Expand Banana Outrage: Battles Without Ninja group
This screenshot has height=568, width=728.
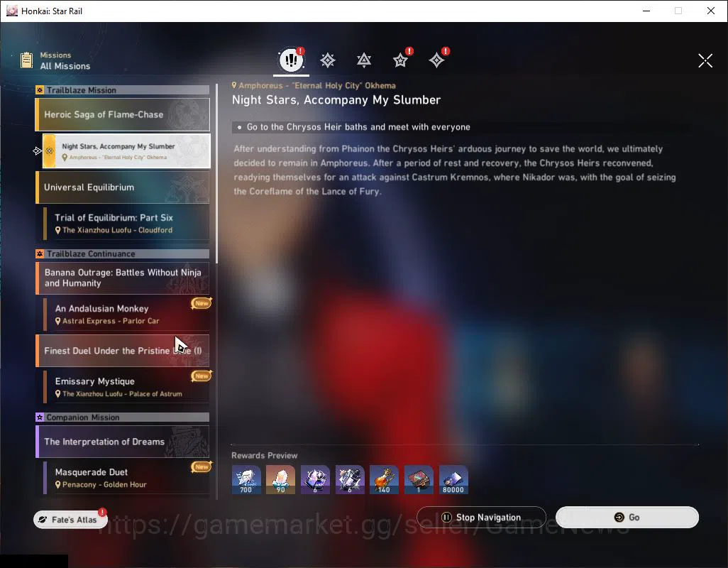[123, 278]
